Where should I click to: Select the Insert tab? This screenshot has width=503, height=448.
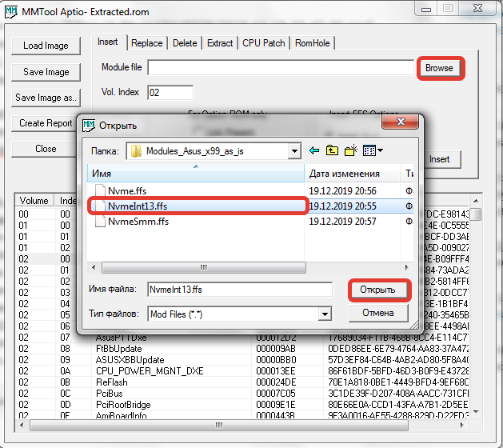(x=107, y=42)
